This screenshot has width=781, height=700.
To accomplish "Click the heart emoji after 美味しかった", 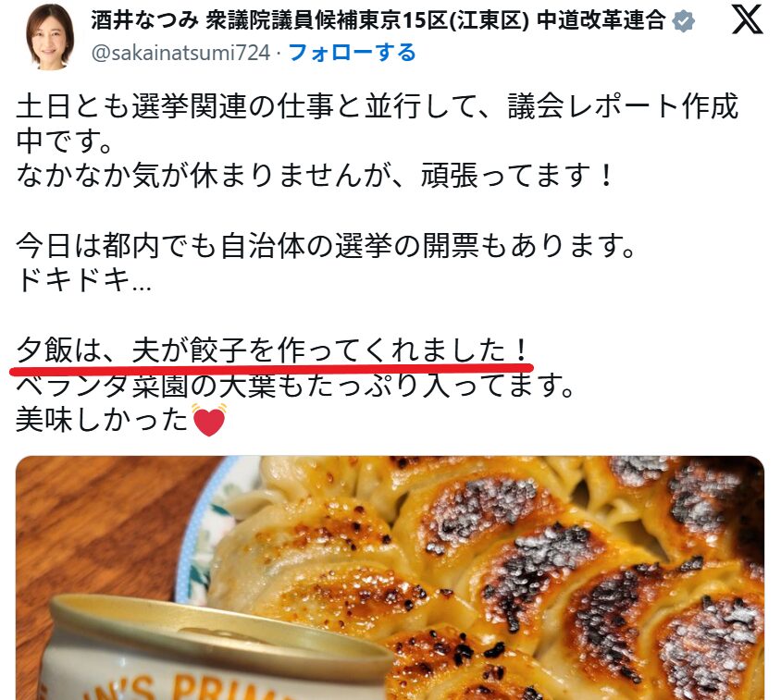I will point(209,420).
